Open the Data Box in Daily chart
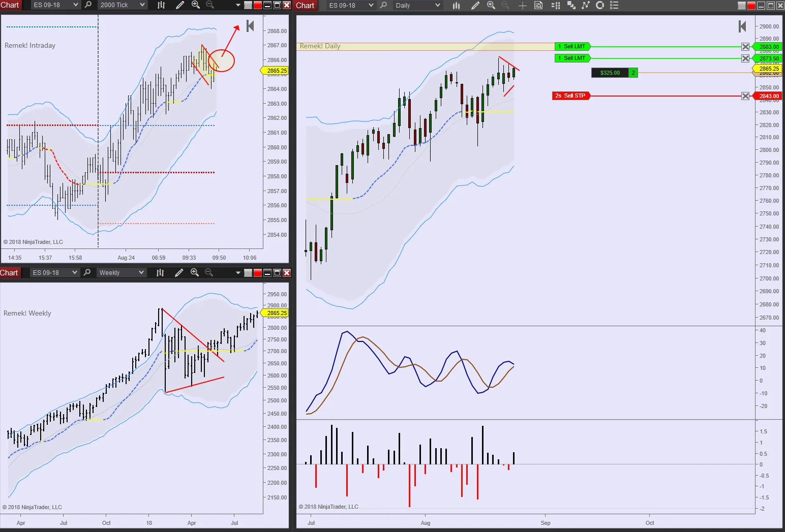Image resolution: width=785 pixels, height=532 pixels. click(x=538, y=5)
